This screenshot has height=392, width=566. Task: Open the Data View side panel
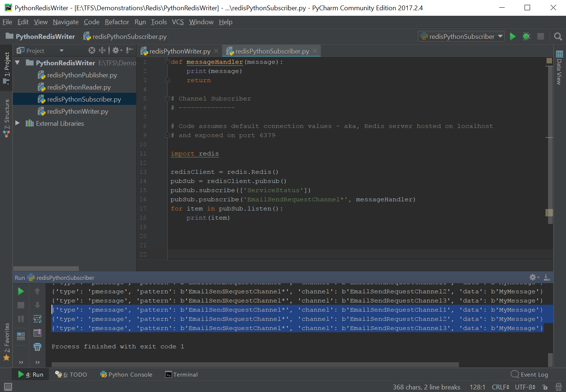coord(559,68)
